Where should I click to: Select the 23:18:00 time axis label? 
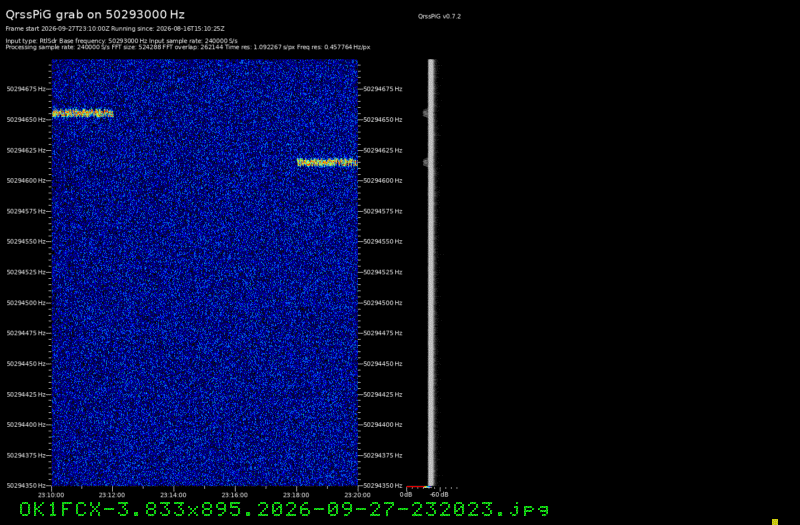pos(296,495)
